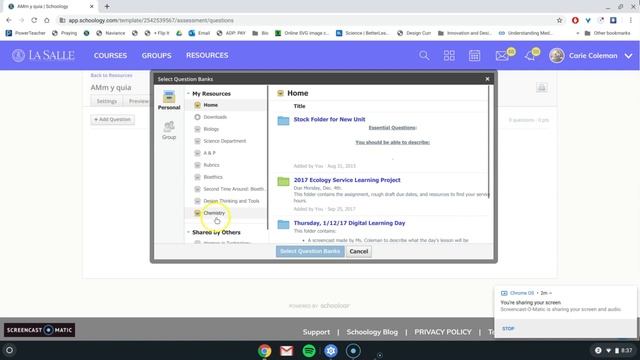Open the Stock Folder for New Unit
The height and width of the screenshot is (360, 640).
point(329,119)
